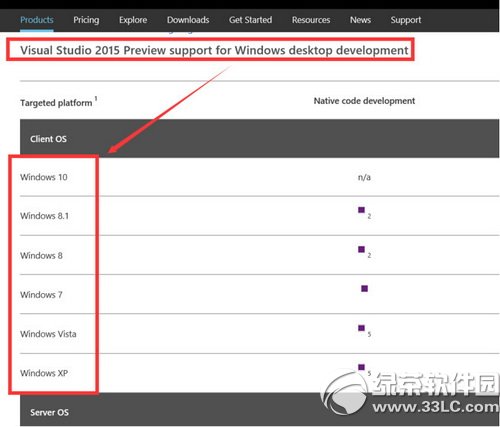Select the Windows Vista row label
Screen dimensions: 500x427
(48, 334)
